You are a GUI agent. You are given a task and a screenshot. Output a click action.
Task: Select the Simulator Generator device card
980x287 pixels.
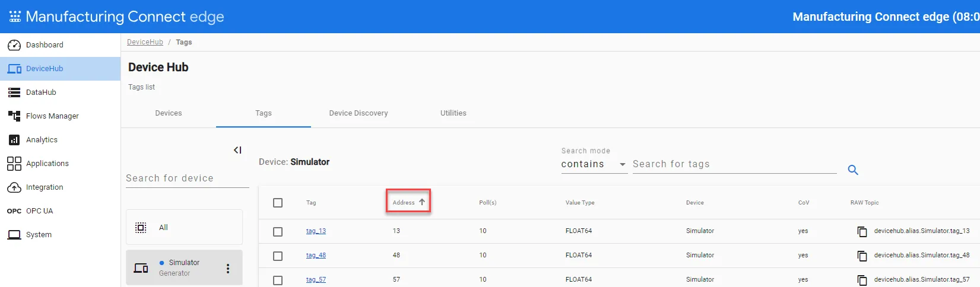(x=184, y=267)
